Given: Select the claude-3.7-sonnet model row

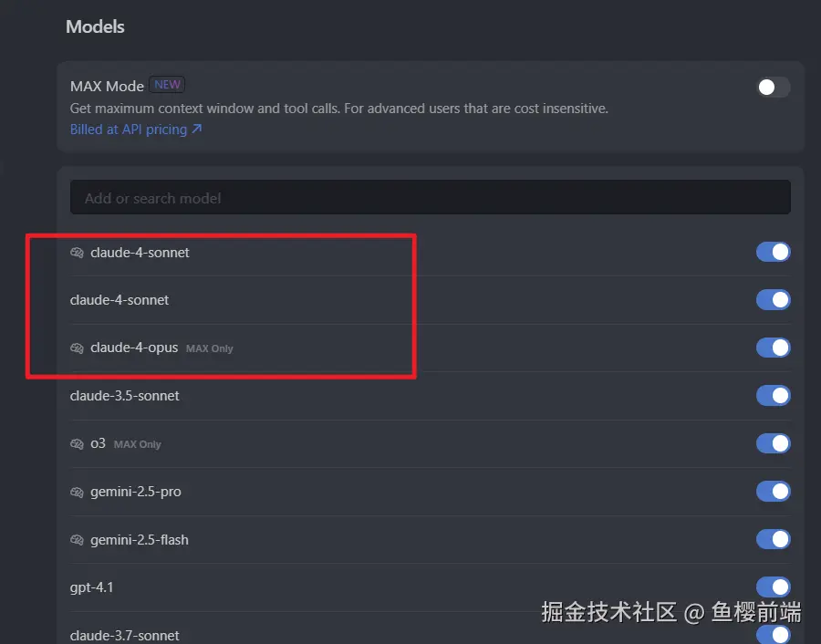Looking at the screenshot, I should coord(431,635).
